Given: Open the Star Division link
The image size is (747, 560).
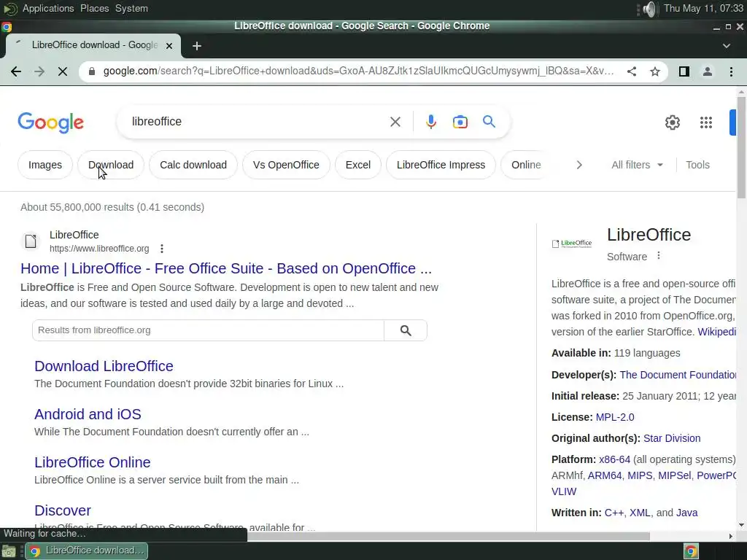Looking at the screenshot, I should pos(672,438).
